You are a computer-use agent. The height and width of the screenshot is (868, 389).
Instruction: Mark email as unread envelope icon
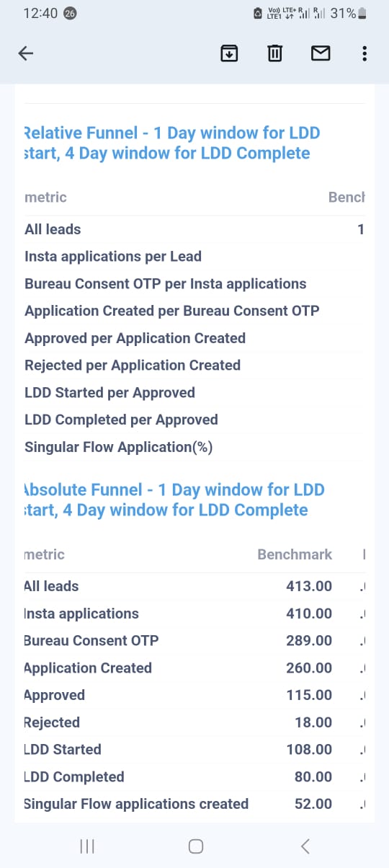tap(321, 53)
